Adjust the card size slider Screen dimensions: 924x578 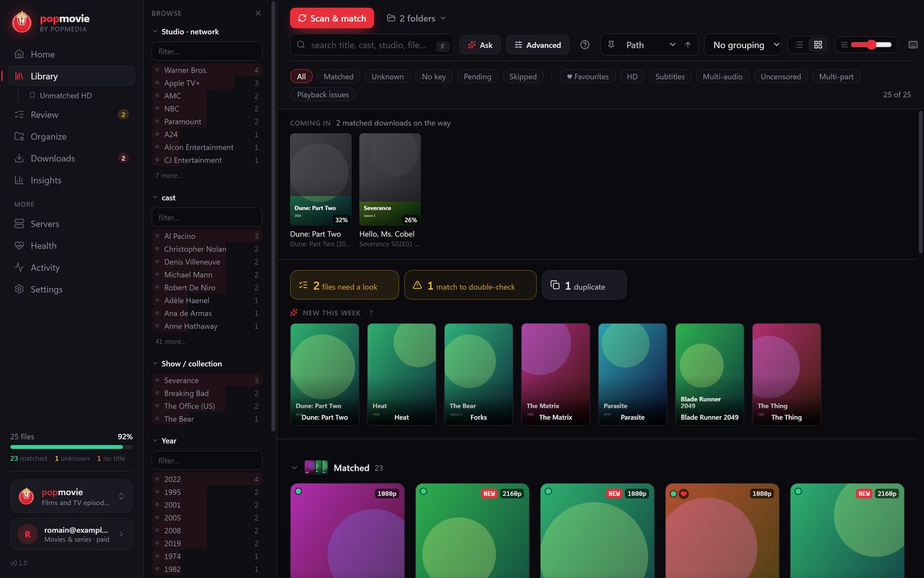point(871,45)
